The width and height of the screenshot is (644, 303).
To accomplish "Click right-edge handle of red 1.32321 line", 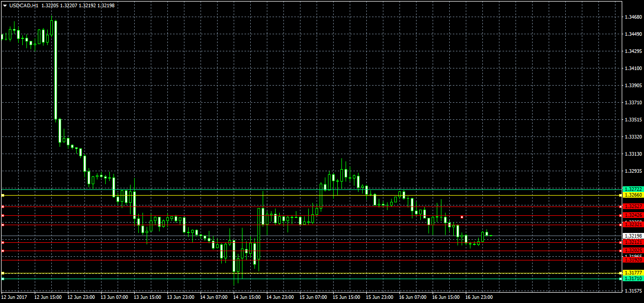I will 621,224.
